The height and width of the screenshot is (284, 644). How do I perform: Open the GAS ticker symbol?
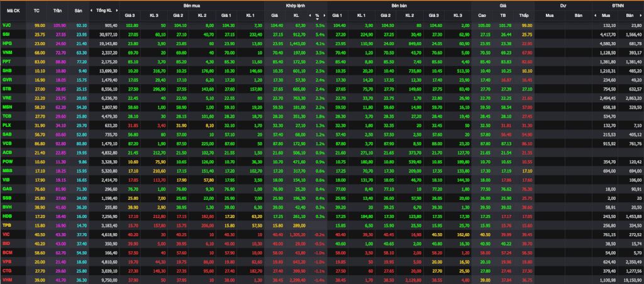pyautogui.click(x=7, y=188)
